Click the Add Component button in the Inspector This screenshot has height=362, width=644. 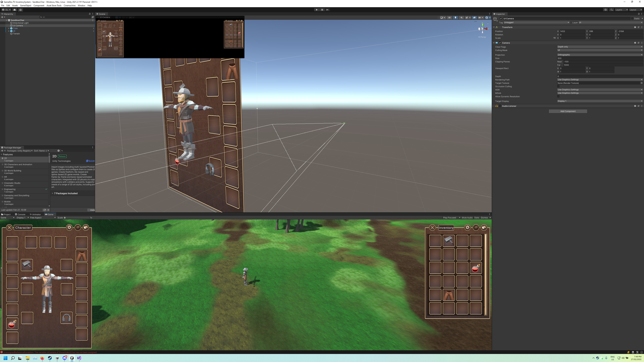point(568,111)
